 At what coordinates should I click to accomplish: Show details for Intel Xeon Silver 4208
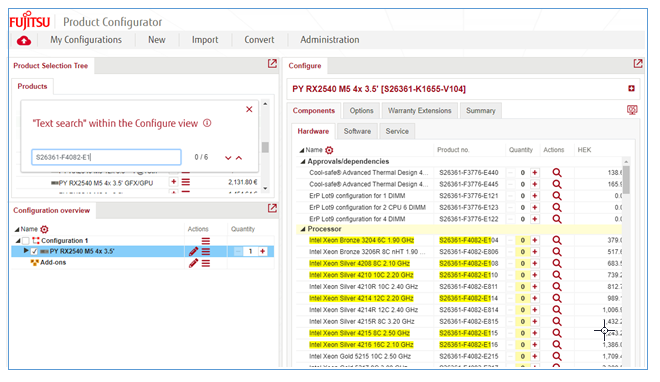point(557,263)
